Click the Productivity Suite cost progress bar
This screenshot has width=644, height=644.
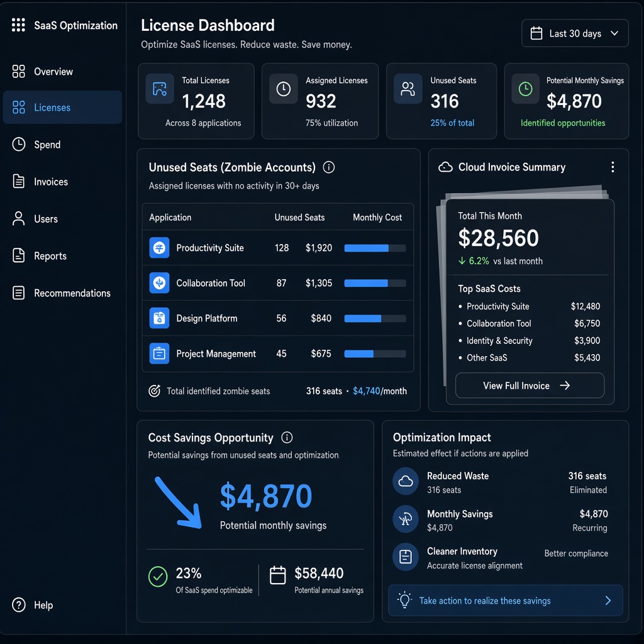click(375, 248)
